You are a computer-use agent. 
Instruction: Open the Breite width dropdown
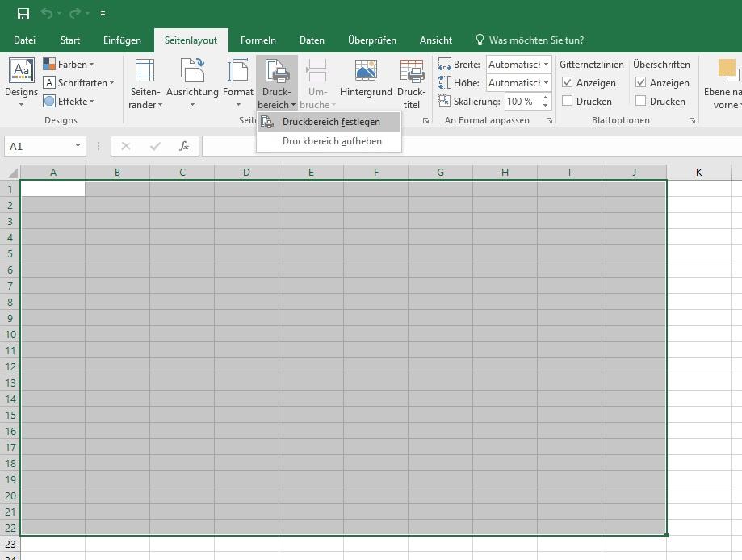(x=547, y=64)
